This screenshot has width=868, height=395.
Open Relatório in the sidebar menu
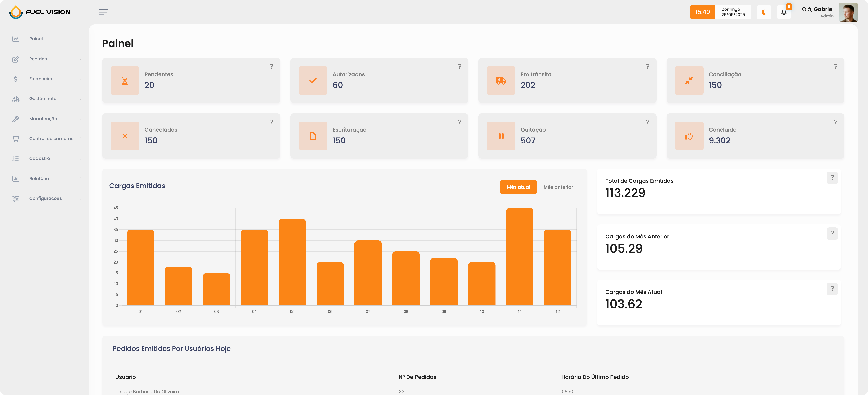click(39, 179)
